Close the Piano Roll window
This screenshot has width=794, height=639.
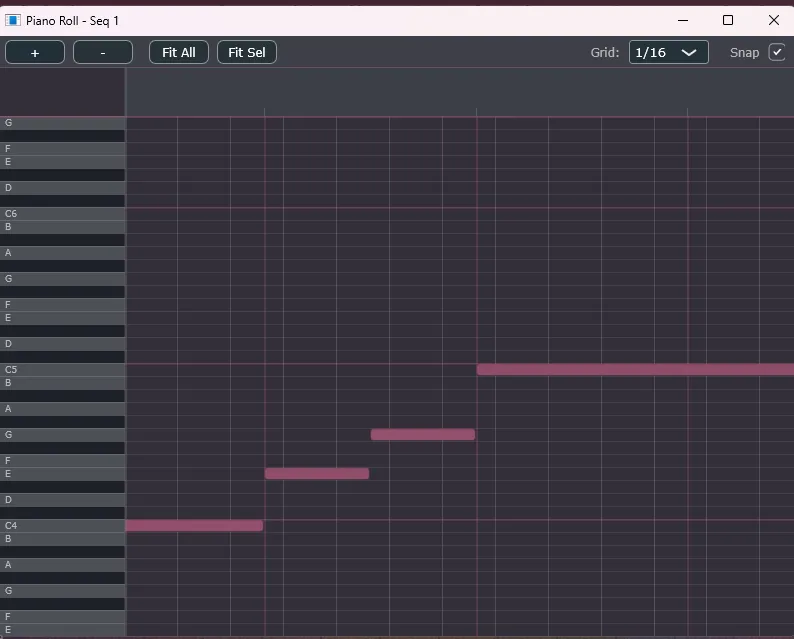(x=773, y=20)
